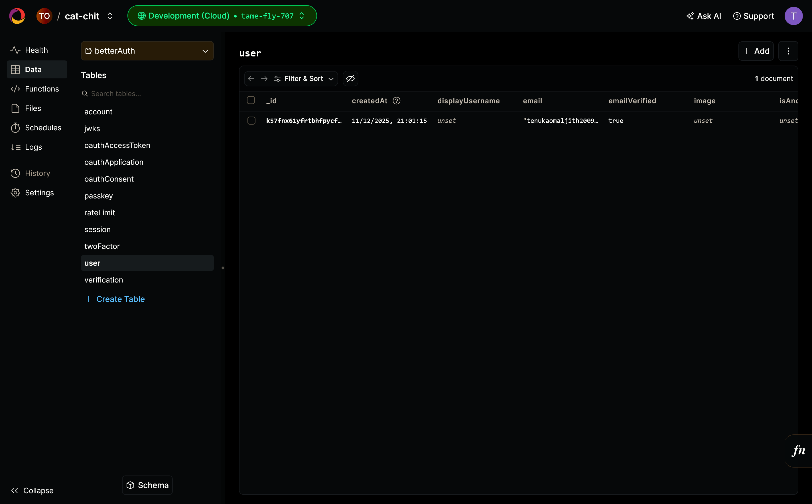Viewport: 812px width, 504px height.
Task: Toggle the hidden columns eye icon
Action: (350, 79)
